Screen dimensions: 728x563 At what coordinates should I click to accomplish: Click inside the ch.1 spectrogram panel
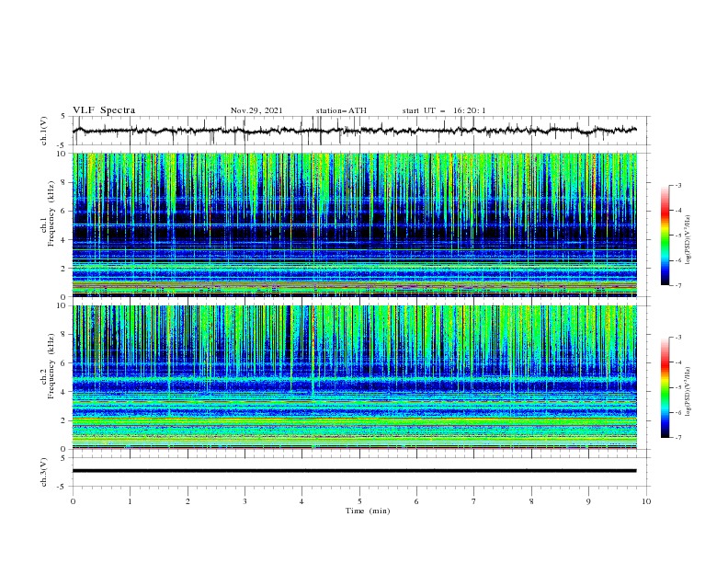coord(355,224)
